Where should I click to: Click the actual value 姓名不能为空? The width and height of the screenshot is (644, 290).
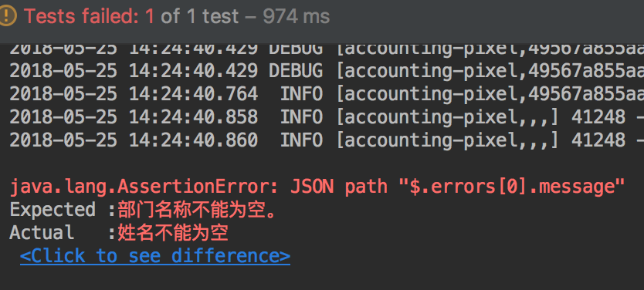coord(173,233)
